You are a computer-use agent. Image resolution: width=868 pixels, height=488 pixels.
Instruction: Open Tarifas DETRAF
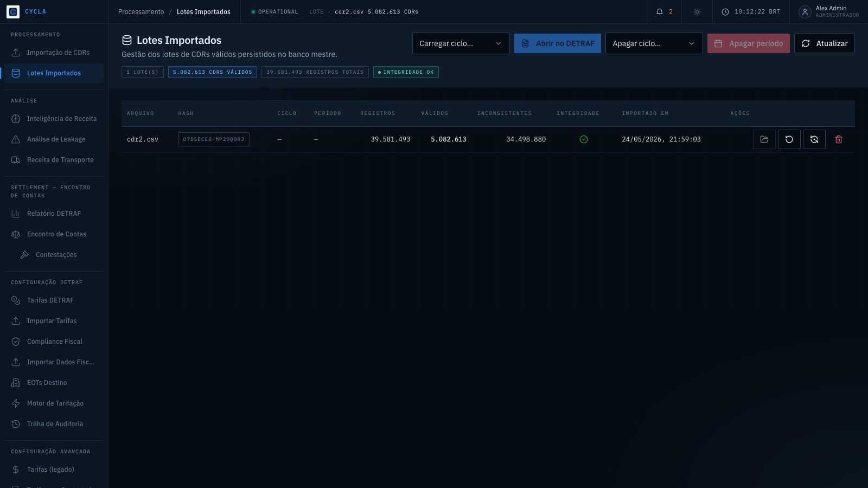[x=54, y=300]
